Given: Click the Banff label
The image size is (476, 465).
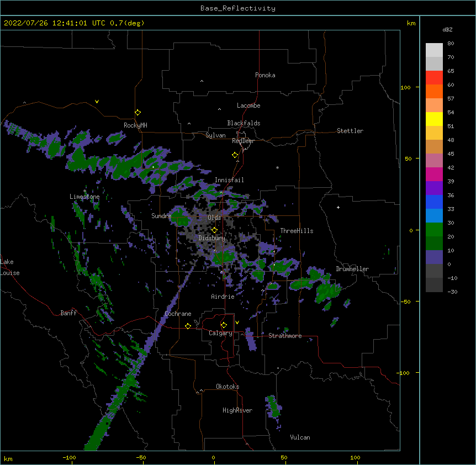Looking at the screenshot, I should coord(68,313).
